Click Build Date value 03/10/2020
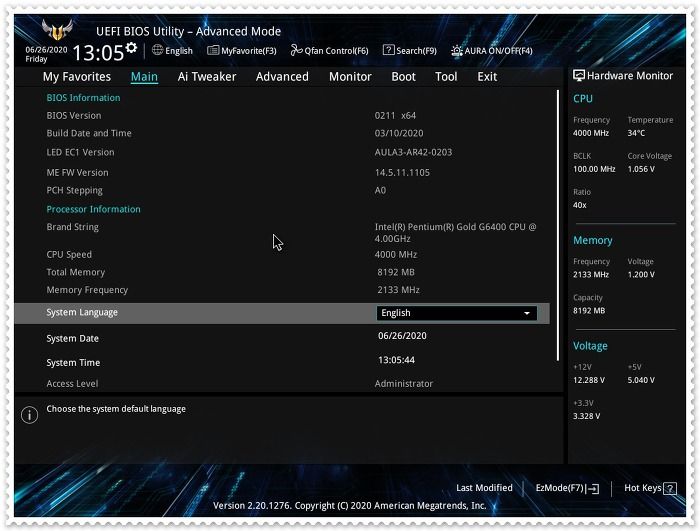The width and height of the screenshot is (700, 531). [399, 133]
